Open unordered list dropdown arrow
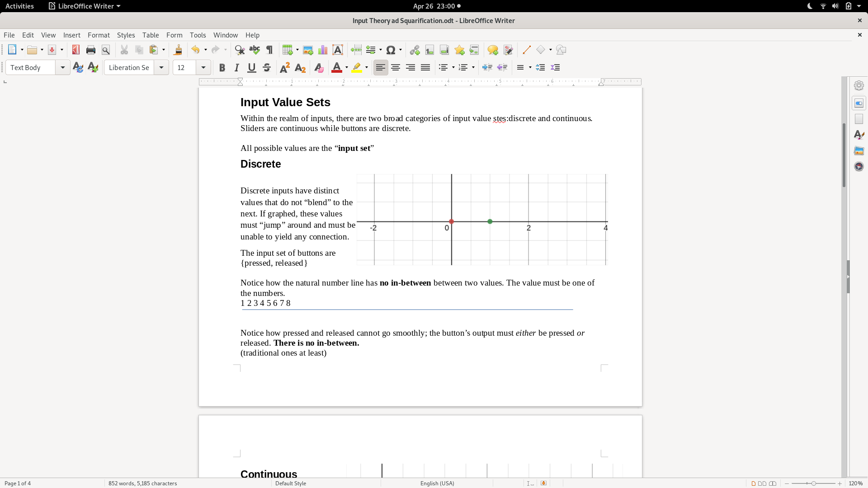The image size is (868, 488). (x=453, y=68)
